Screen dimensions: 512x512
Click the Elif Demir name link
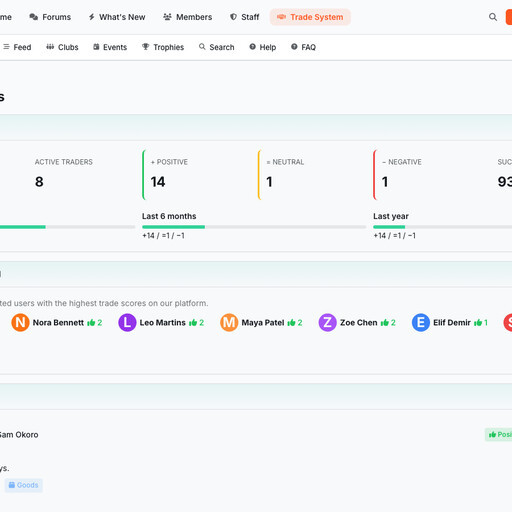pos(452,323)
